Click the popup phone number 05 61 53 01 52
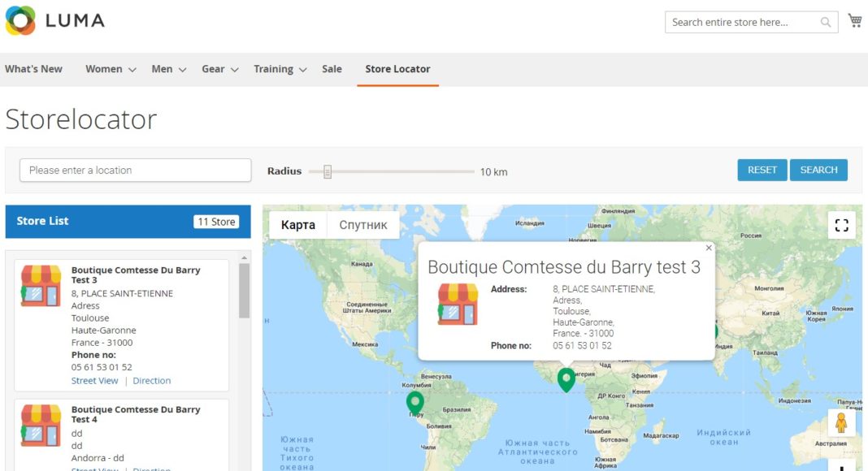The height and width of the screenshot is (471, 868). click(x=582, y=345)
